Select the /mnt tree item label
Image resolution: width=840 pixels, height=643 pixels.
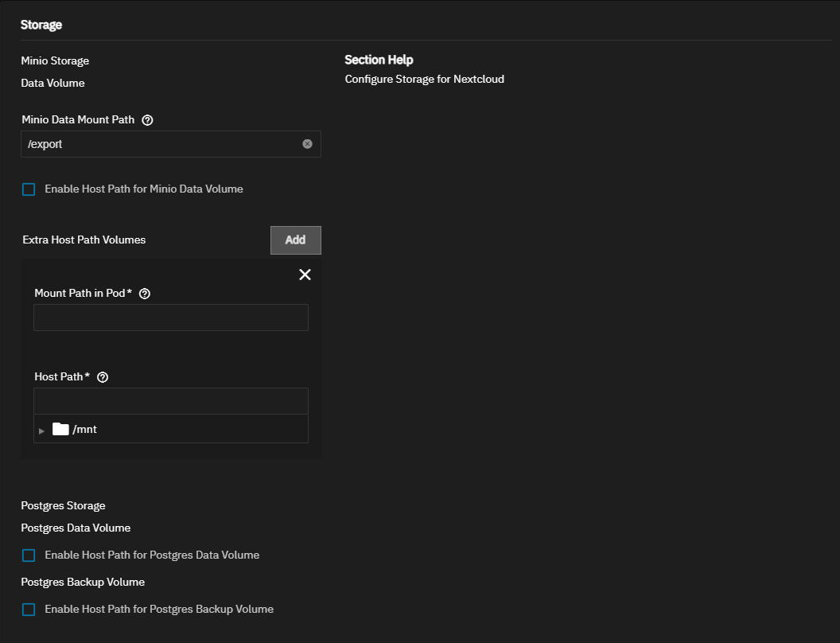coord(84,430)
